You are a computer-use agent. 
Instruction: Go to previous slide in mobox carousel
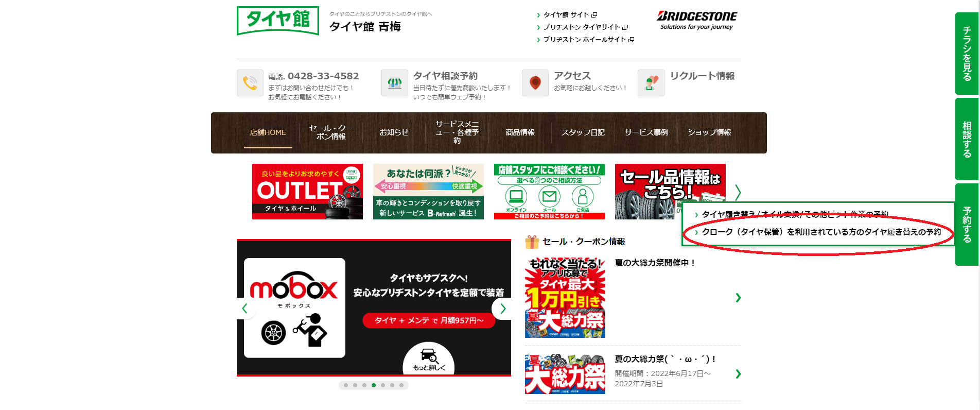tap(245, 309)
